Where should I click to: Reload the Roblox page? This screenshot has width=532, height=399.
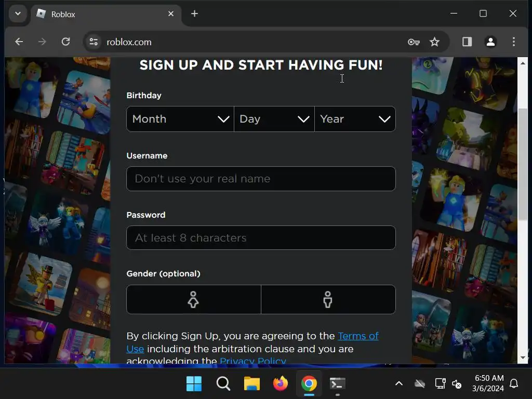pos(65,42)
